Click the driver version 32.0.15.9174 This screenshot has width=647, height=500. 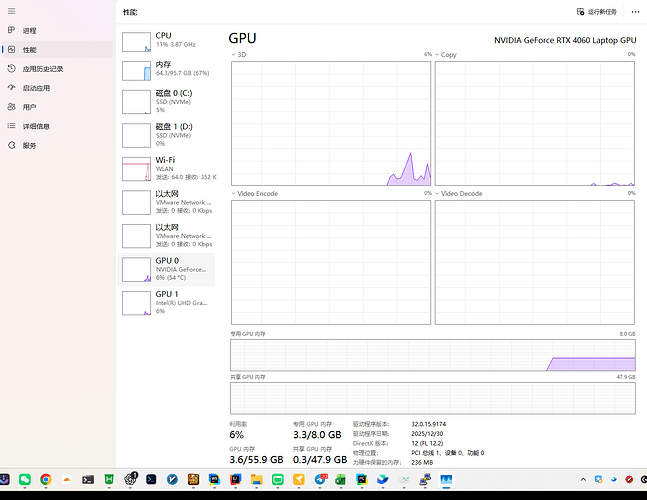tap(429, 424)
